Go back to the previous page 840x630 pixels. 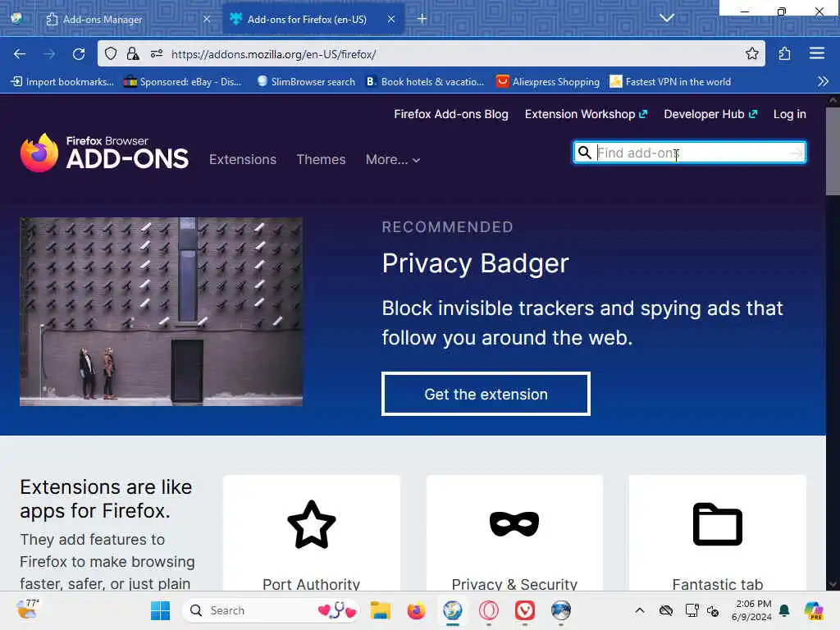[20, 53]
